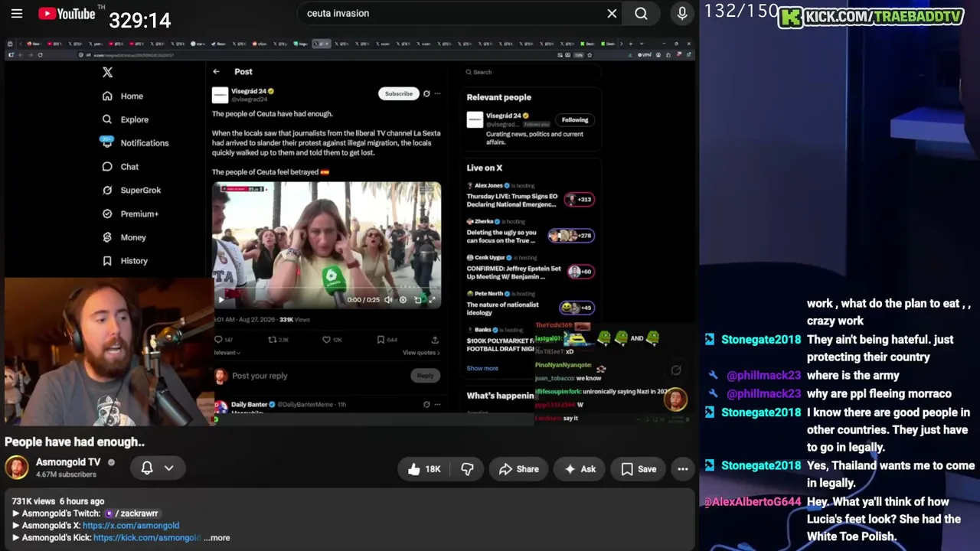Click the X Search box
This screenshot has width=980, height=551.
pyautogui.click(x=532, y=72)
